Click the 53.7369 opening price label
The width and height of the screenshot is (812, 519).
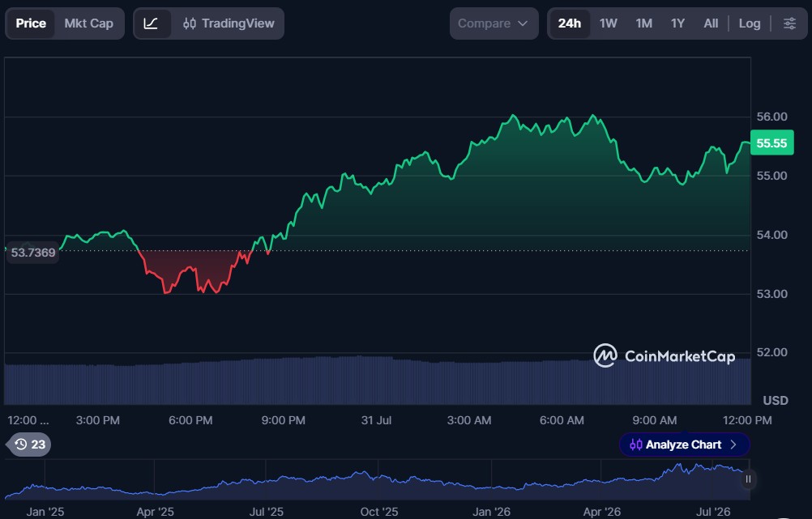click(x=32, y=253)
